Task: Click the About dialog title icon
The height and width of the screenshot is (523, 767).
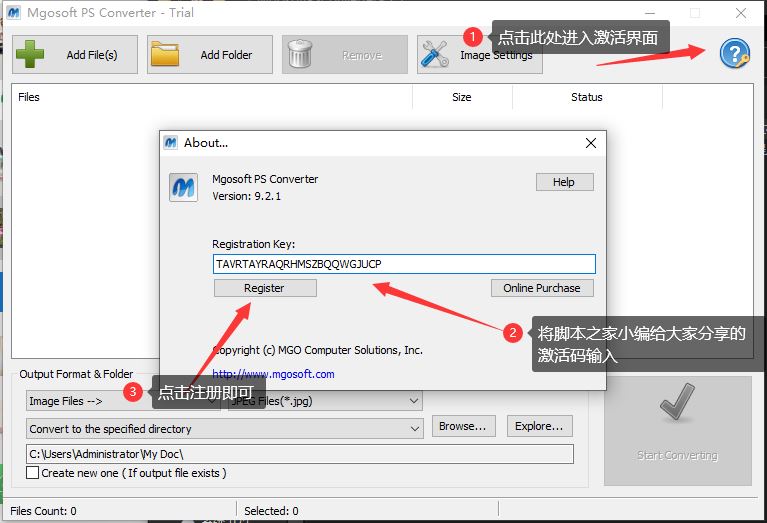Action: (x=170, y=143)
